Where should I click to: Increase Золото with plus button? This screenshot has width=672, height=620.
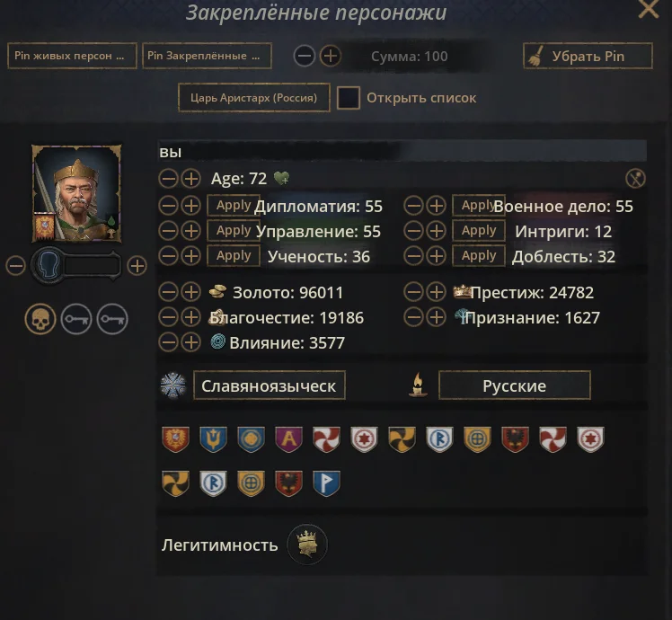[191, 292]
